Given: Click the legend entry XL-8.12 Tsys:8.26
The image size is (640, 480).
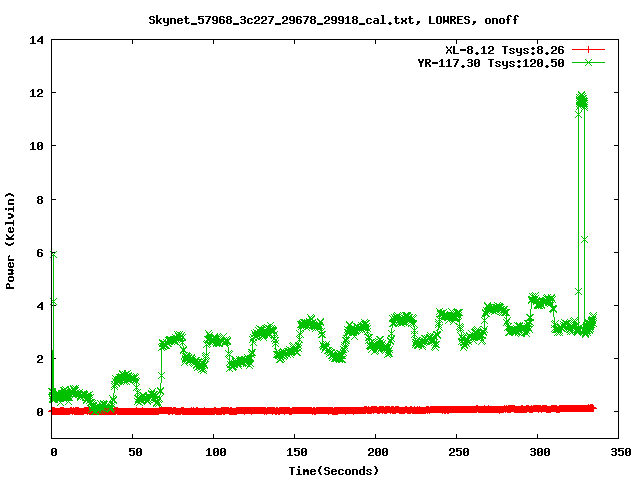Looking at the screenshot, I should tap(505, 50).
